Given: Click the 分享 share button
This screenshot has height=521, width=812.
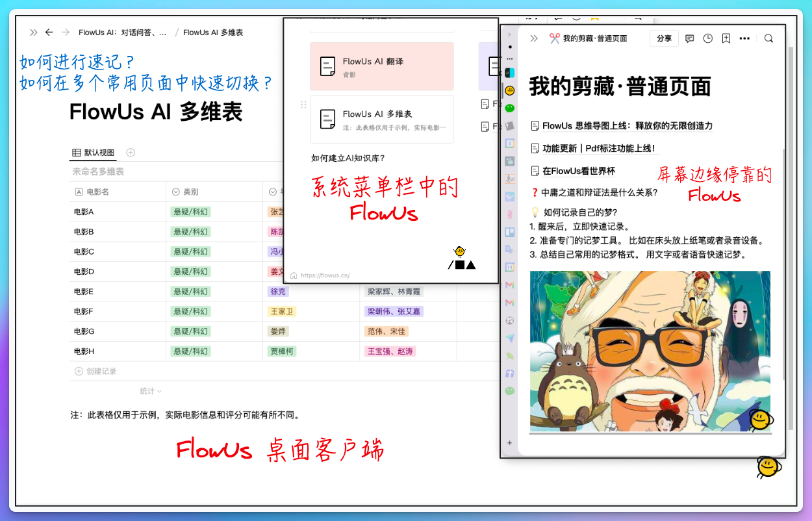Looking at the screenshot, I should click(x=664, y=38).
